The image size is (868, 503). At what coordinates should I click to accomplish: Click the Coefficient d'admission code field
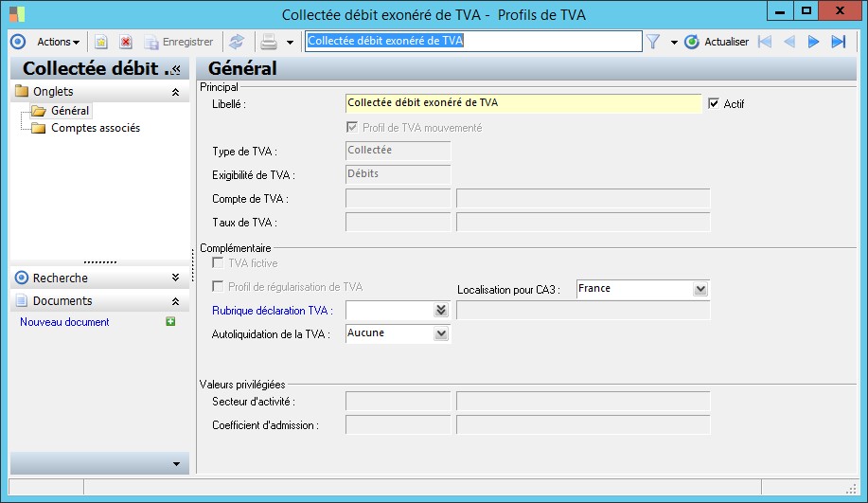tap(398, 425)
